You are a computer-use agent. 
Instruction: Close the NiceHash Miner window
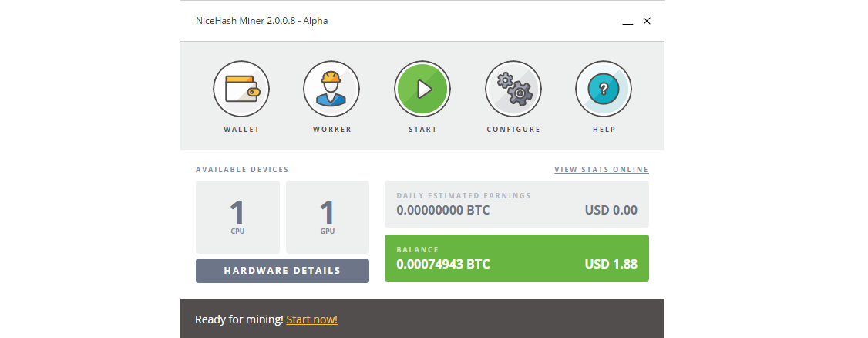coord(647,21)
